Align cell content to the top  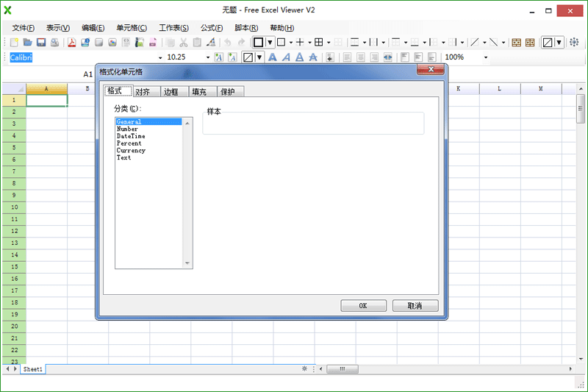405,57
